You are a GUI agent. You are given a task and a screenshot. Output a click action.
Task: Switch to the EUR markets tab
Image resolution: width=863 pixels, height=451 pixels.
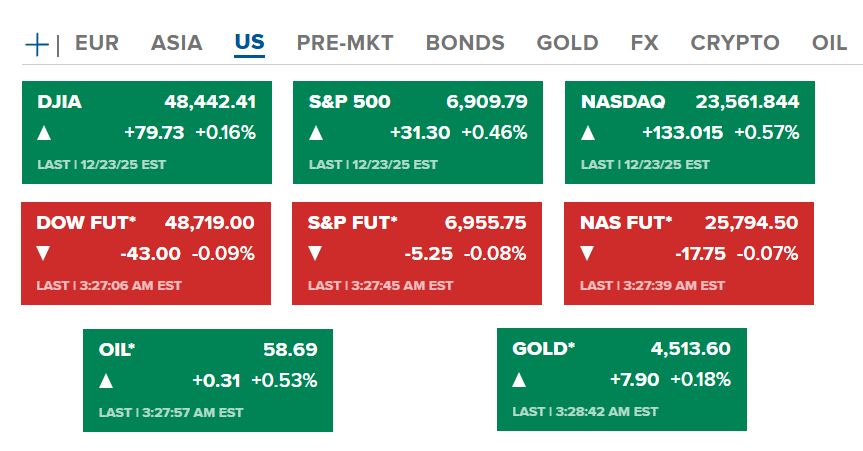tap(97, 43)
